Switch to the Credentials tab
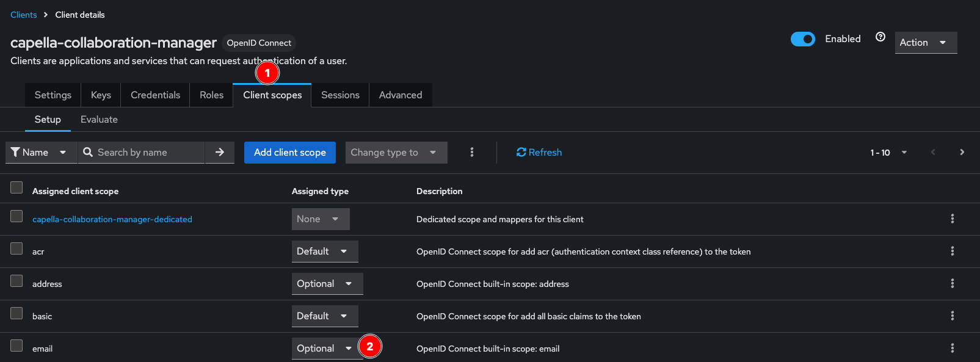 pos(155,95)
